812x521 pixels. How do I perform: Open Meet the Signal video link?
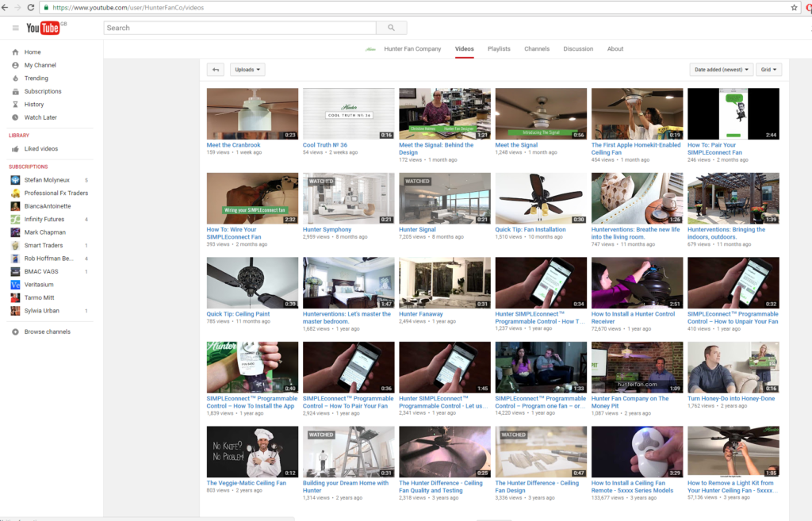coord(516,145)
